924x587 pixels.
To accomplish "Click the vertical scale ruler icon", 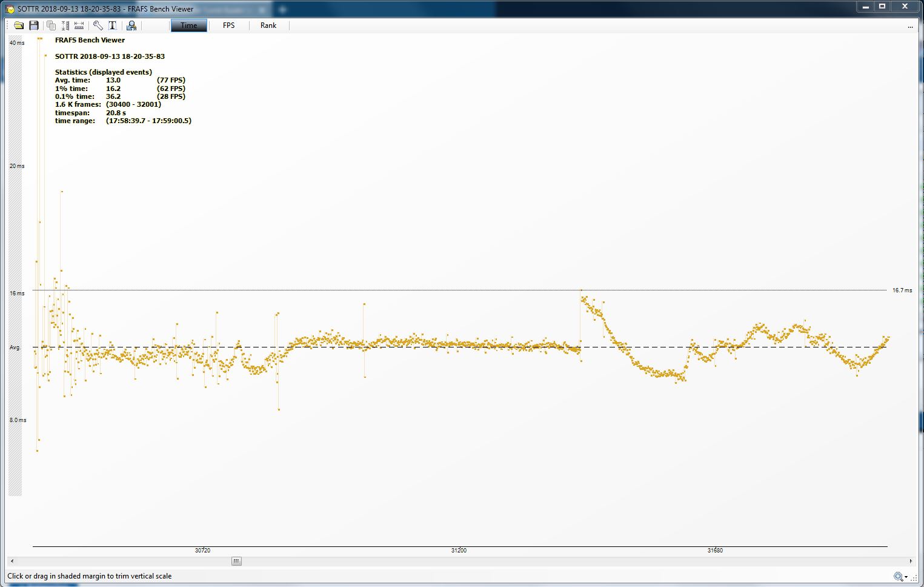I will coord(65,25).
